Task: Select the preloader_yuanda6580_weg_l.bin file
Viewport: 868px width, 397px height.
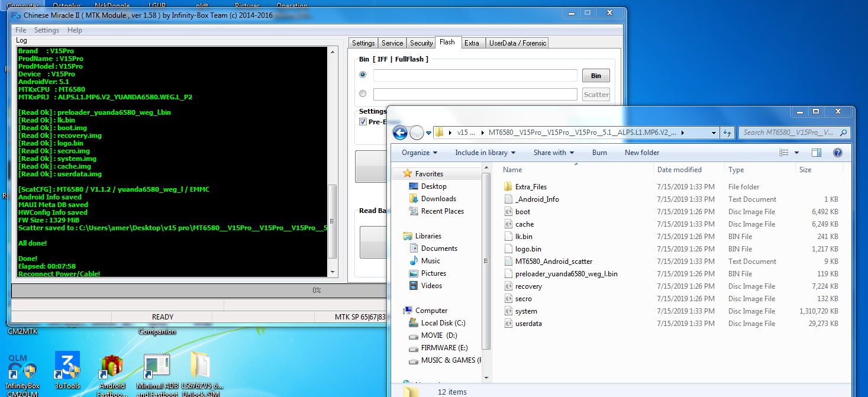Action: (566, 274)
